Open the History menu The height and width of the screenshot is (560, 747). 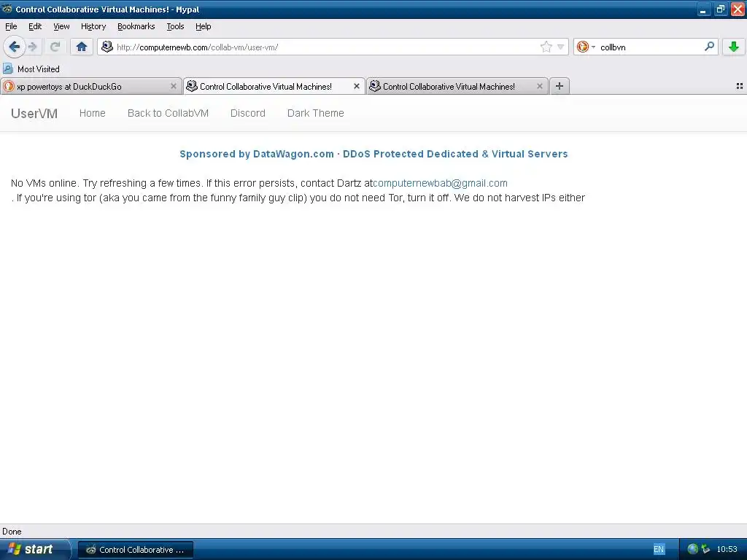tap(93, 26)
